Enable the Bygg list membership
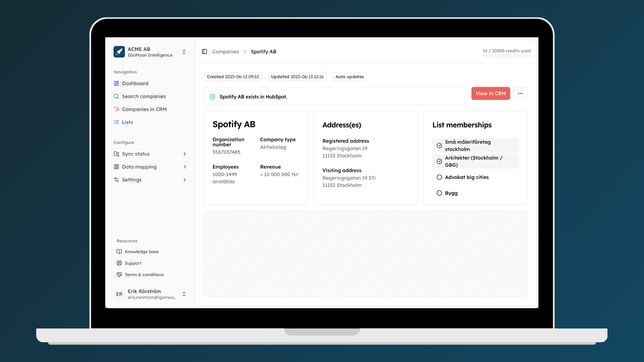 tap(439, 193)
